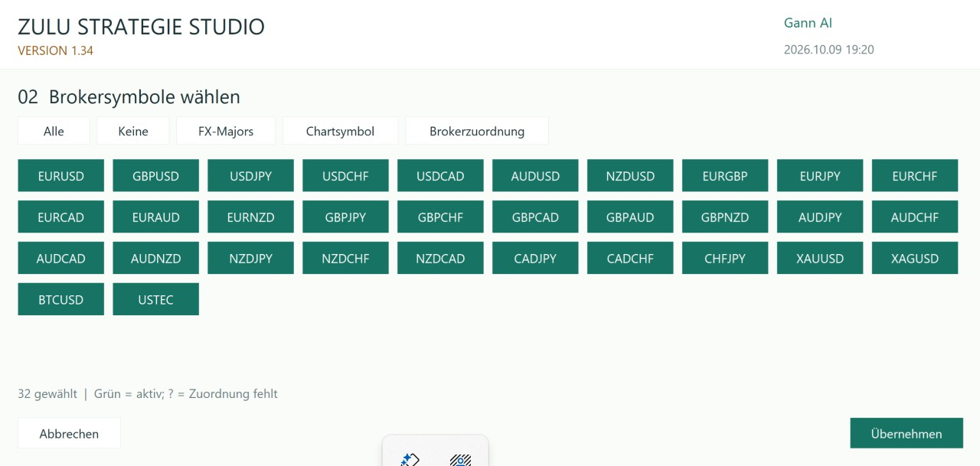Deactivate the AUDUSD symbol
This screenshot has width=980, height=466.
pyautogui.click(x=536, y=176)
